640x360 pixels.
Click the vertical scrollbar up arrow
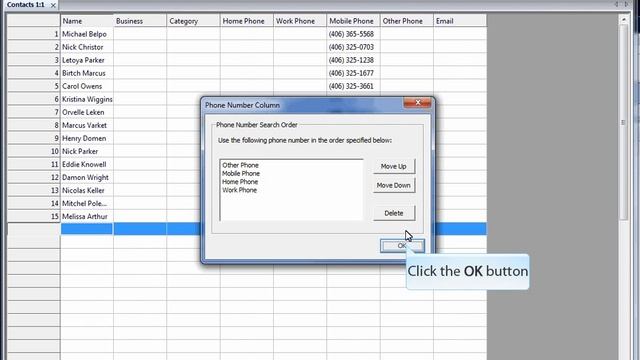(623, 20)
